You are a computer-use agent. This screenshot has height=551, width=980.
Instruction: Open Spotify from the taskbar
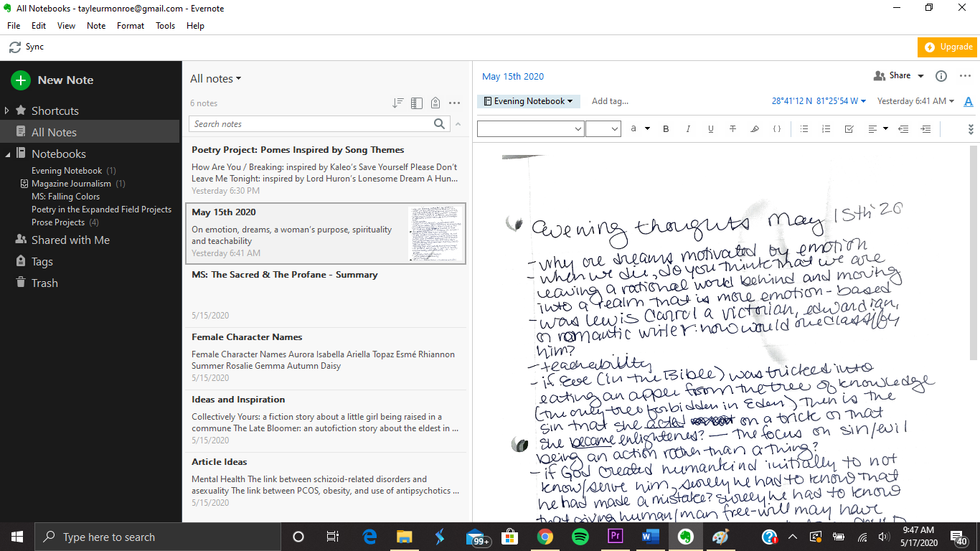580,537
